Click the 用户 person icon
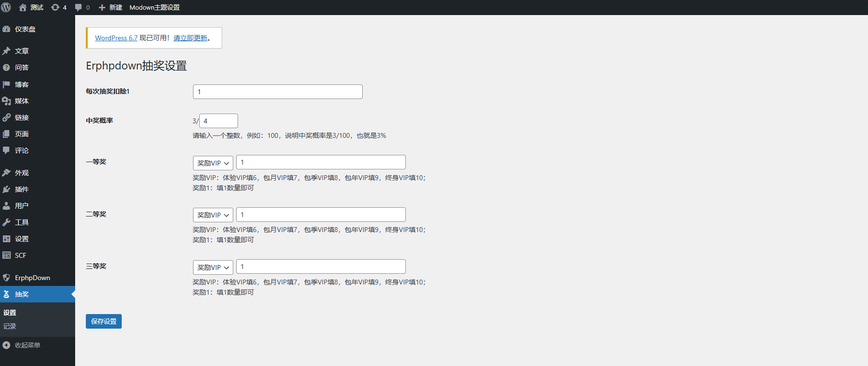The height and width of the screenshot is (366, 868). coord(6,206)
